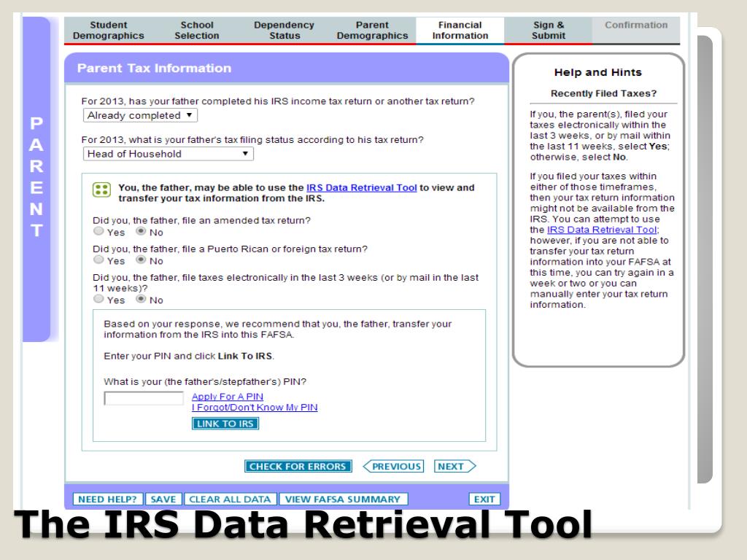Select Yes for Puerto Rican or foreign return
747x560 pixels.
pyautogui.click(x=98, y=260)
